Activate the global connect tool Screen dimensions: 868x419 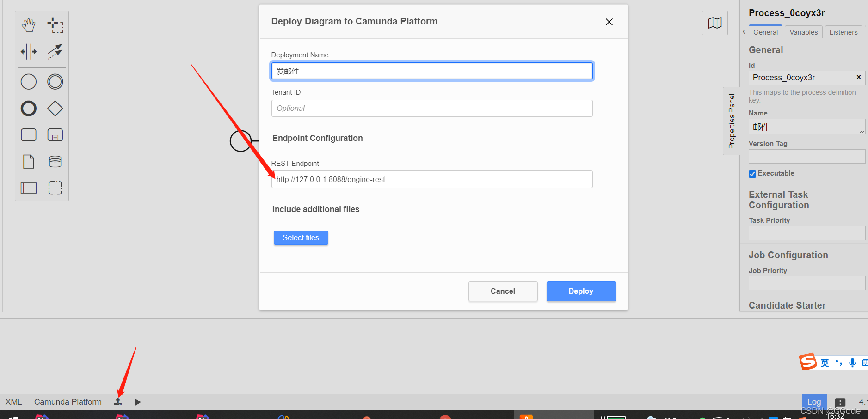coord(55,51)
